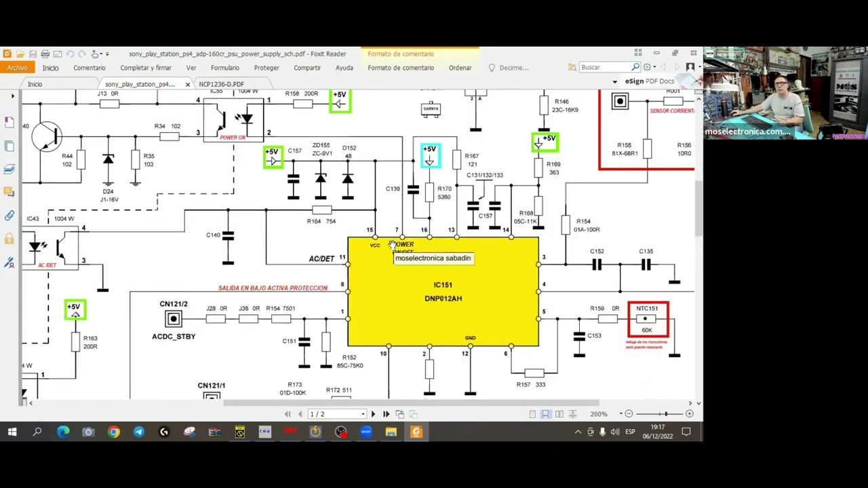Switch to single page view
This screenshot has width=868, height=488.
tap(532, 414)
